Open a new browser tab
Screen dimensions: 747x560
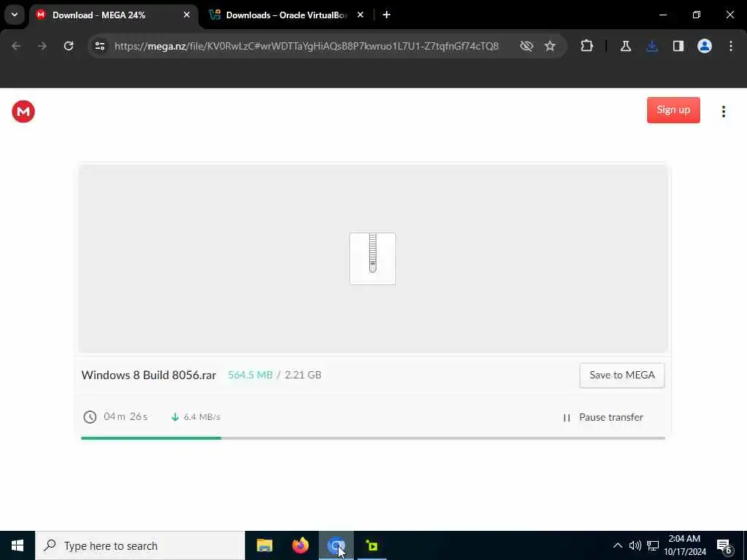[387, 15]
